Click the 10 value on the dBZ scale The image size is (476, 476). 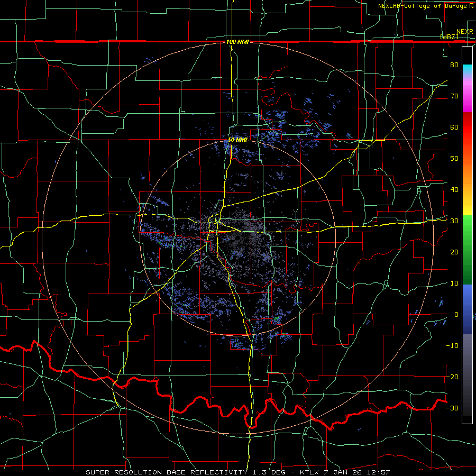(454, 283)
